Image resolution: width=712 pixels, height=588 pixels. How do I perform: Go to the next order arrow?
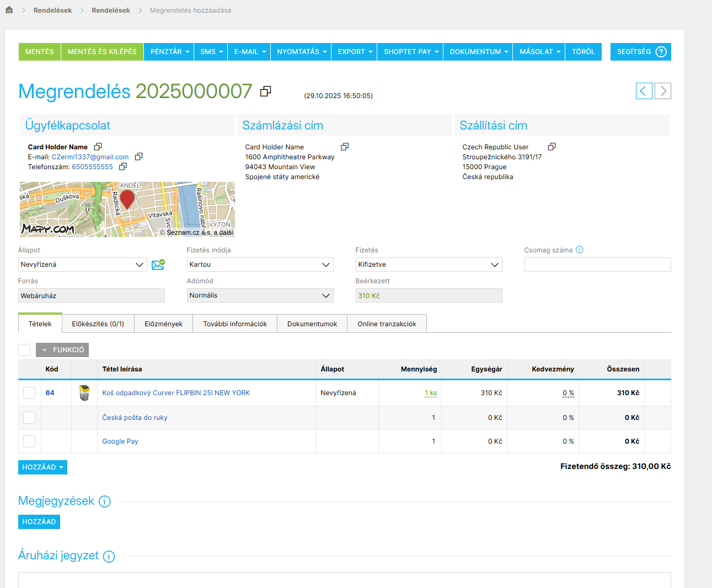[663, 91]
